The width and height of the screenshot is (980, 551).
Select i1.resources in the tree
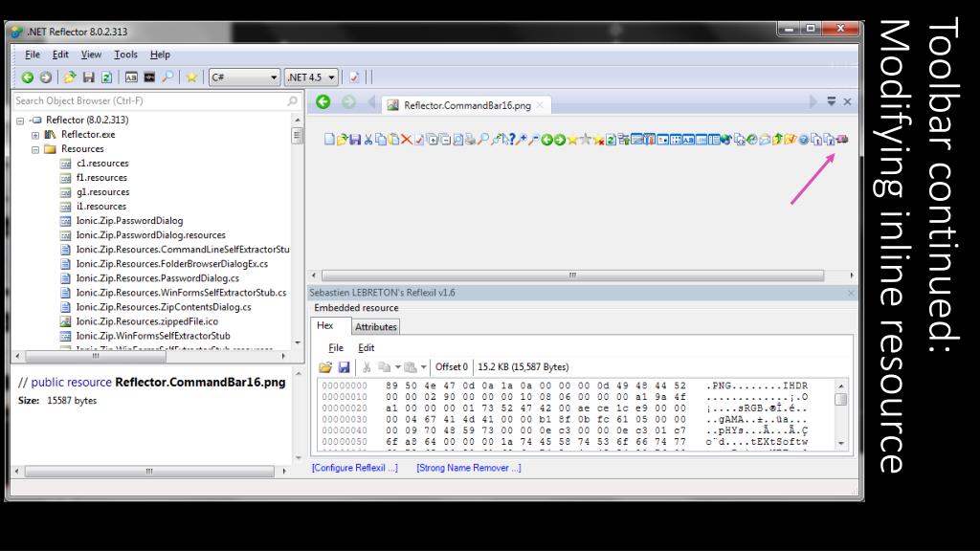coord(101,207)
